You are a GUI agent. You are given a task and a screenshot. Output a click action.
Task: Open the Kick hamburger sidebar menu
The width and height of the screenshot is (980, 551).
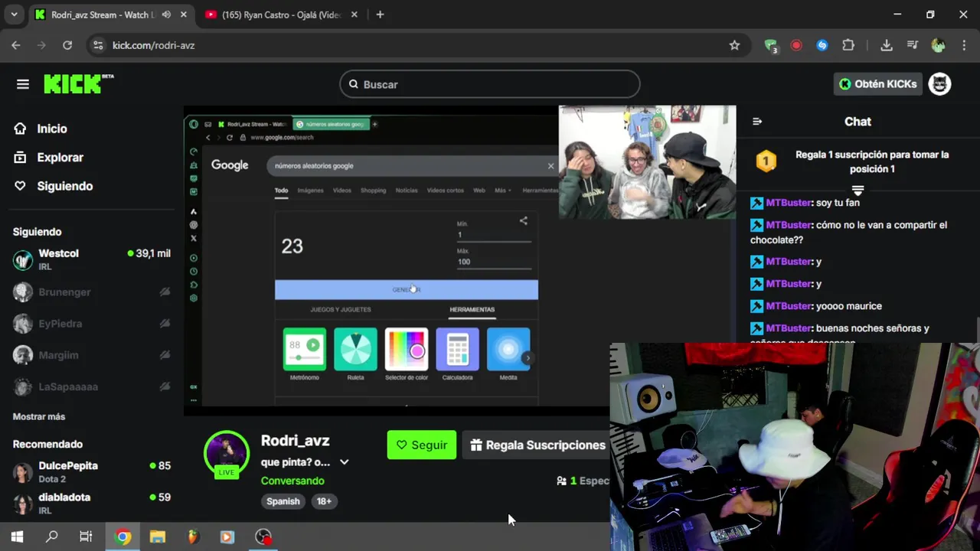tap(23, 84)
